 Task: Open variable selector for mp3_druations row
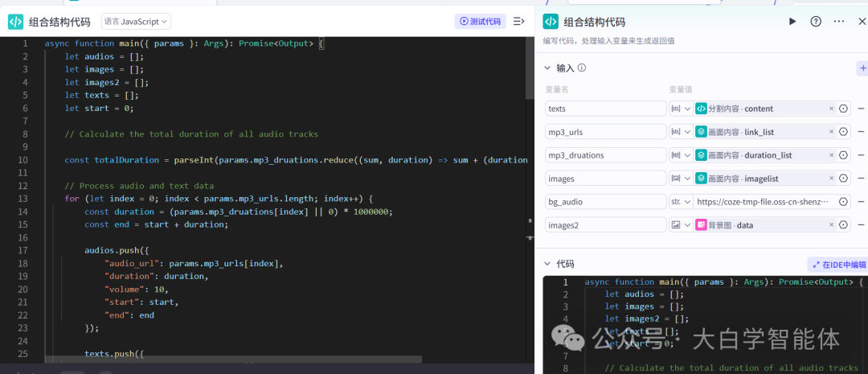tap(843, 155)
